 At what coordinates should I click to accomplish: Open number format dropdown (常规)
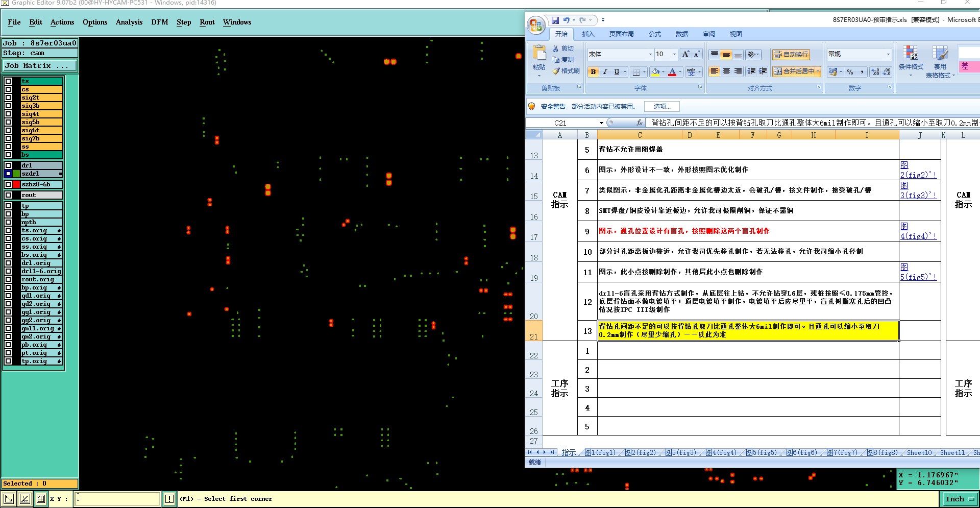pyautogui.click(x=888, y=54)
